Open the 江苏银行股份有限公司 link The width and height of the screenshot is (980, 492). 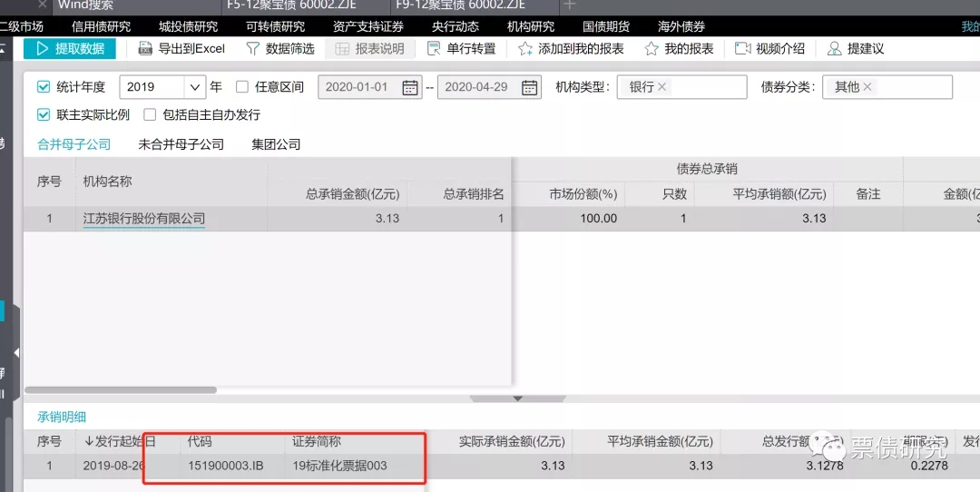pyautogui.click(x=143, y=219)
